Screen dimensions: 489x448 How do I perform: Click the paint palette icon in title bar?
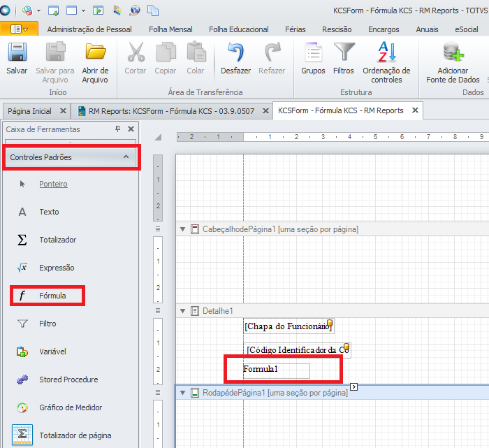[x=117, y=10]
